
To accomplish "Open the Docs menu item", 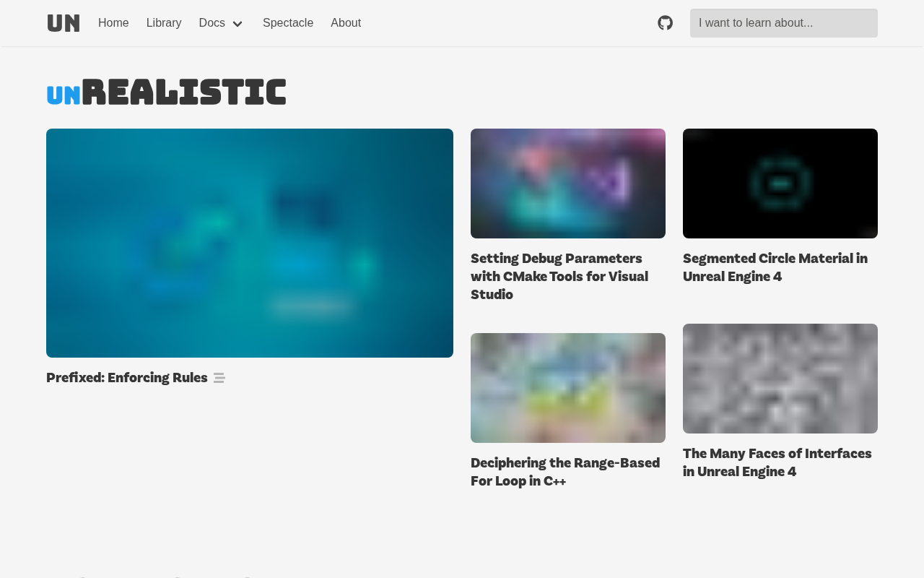I will [212, 23].
